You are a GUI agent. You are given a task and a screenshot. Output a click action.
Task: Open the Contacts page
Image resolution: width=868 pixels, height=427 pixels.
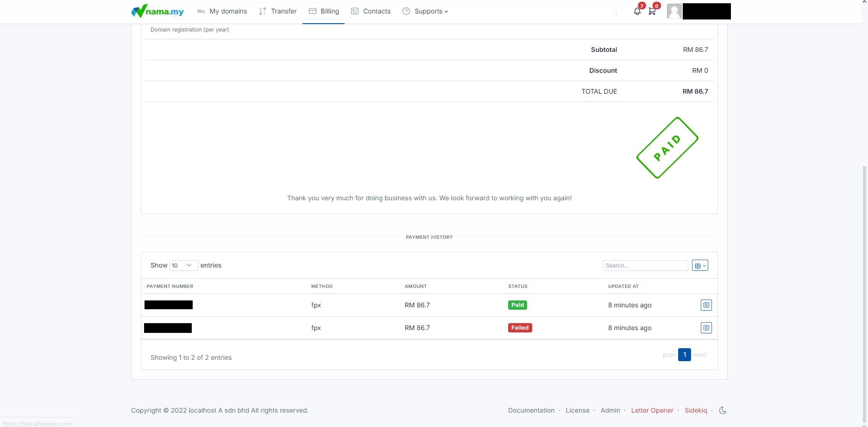pyautogui.click(x=371, y=11)
